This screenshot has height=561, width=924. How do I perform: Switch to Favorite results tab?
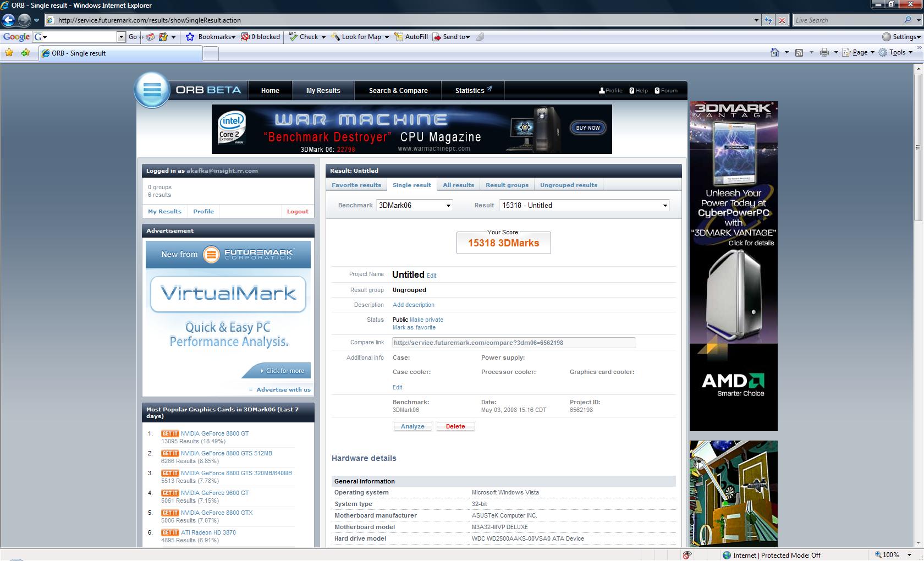coord(356,185)
